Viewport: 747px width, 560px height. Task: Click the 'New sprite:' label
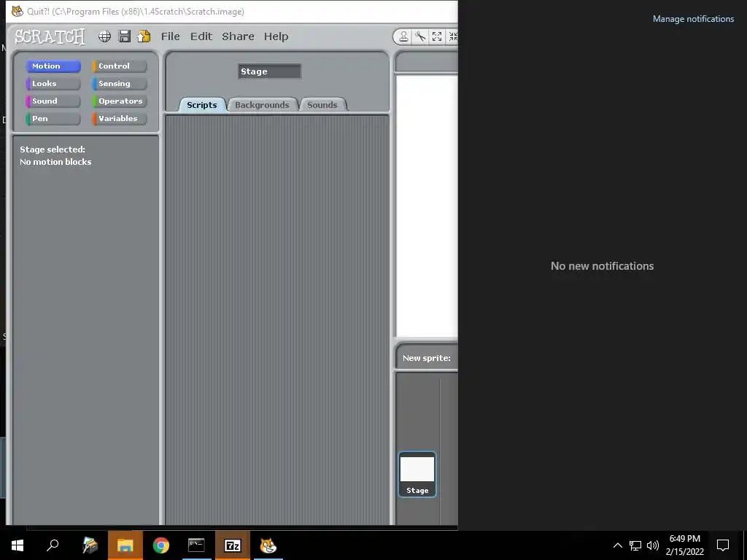tap(426, 358)
